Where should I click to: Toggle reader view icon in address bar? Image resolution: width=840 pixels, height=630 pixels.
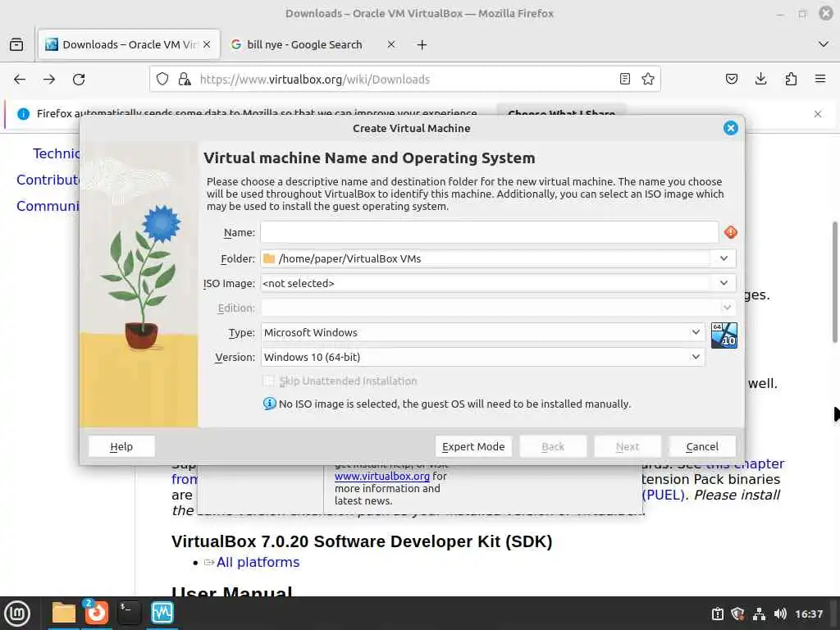click(624, 80)
